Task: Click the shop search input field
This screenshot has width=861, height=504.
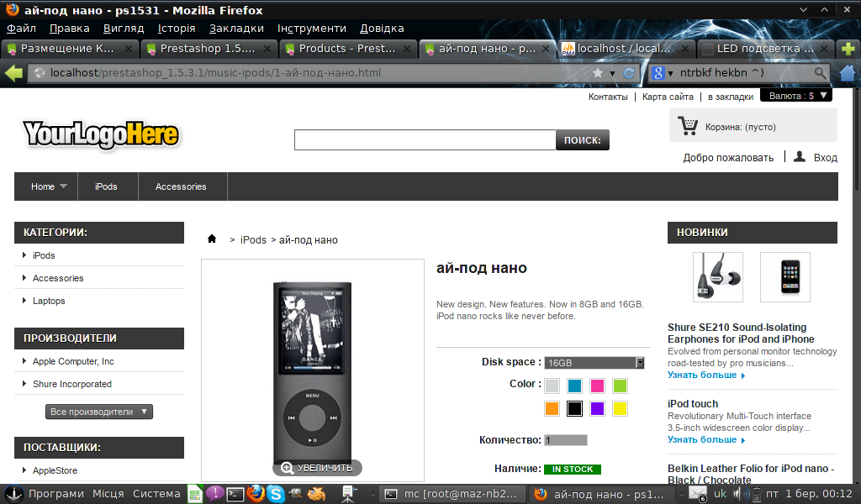Action: click(x=425, y=139)
